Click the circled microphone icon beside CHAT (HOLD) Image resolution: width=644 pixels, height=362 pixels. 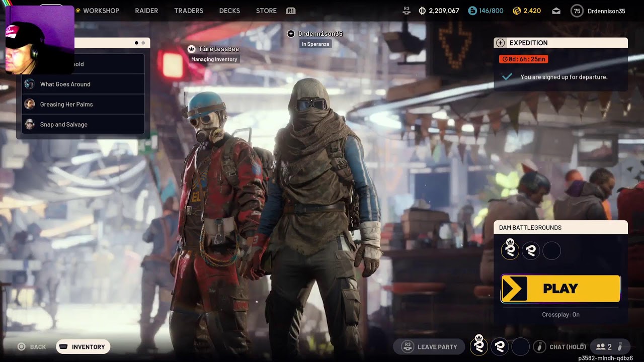coord(539,346)
